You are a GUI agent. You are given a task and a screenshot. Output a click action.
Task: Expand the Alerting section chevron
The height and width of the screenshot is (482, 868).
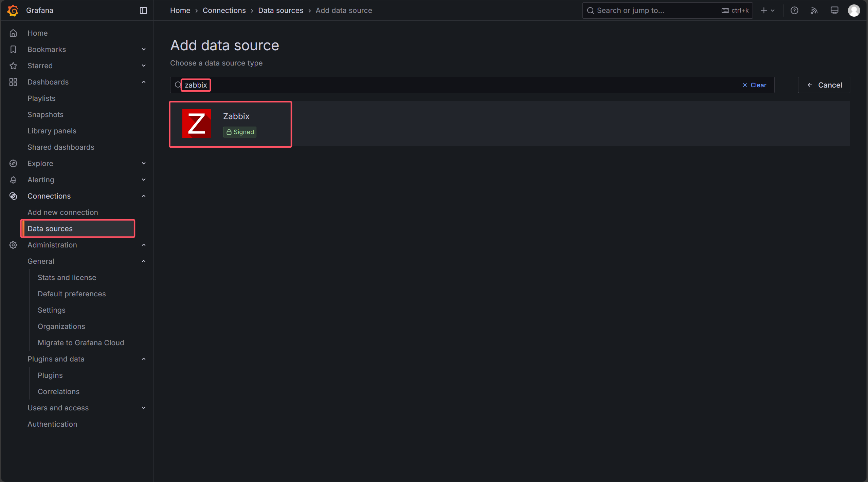(x=144, y=180)
